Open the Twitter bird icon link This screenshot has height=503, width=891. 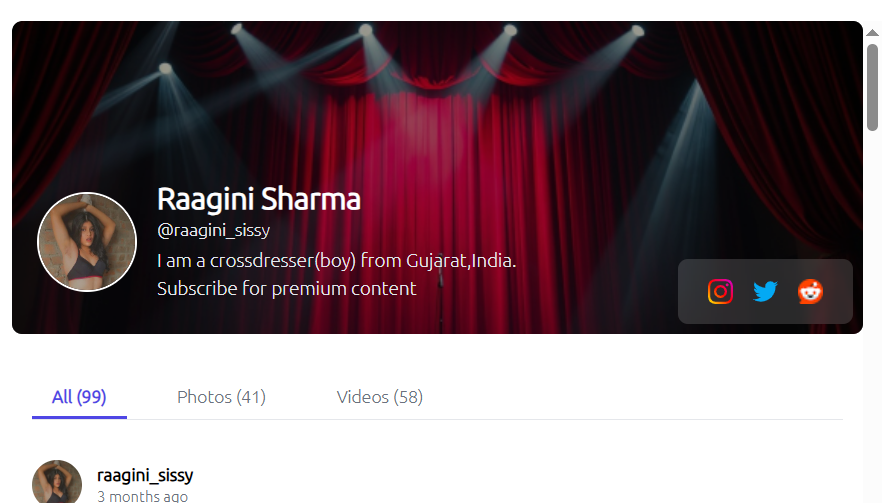pos(765,292)
